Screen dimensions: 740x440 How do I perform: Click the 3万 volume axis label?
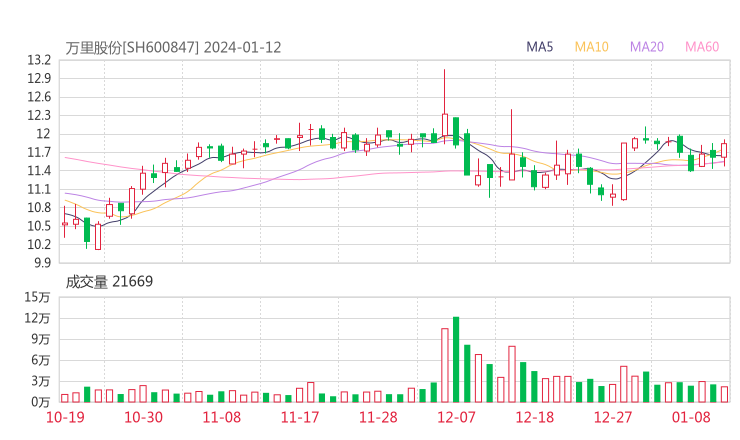tap(41, 381)
